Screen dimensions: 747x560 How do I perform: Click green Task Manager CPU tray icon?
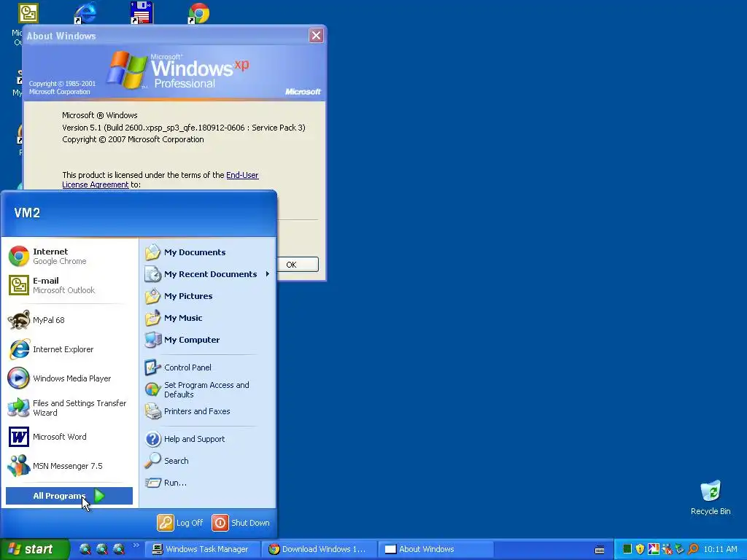[627, 549]
